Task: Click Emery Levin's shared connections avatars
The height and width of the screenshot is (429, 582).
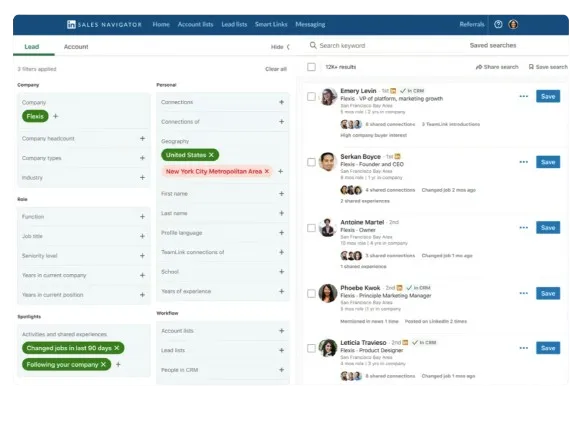Action: point(351,124)
